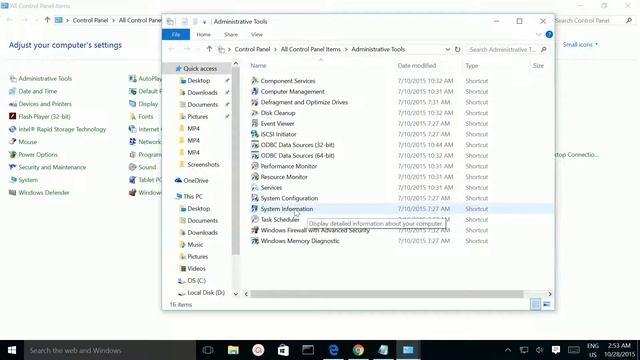The height and width of the screenshot is (360, 640).
Task: Switch to details view layout icon
Action: click(x=535, y=304)
